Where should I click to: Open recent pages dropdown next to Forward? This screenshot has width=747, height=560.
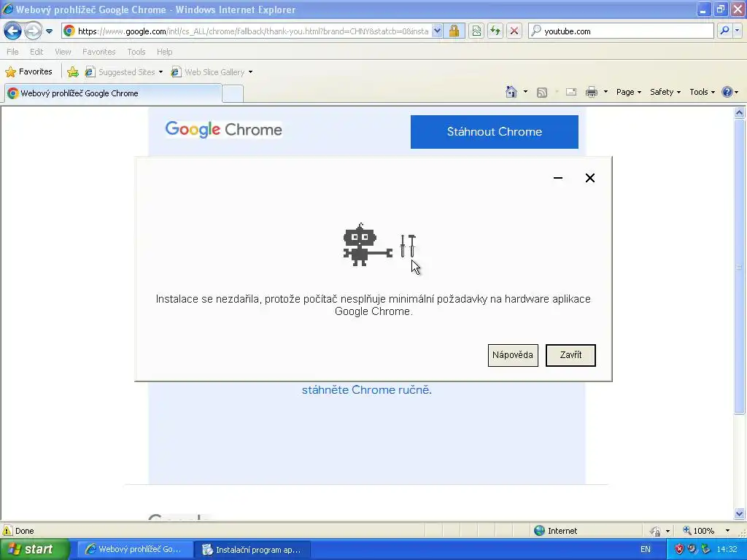click(x=49, y=31)
